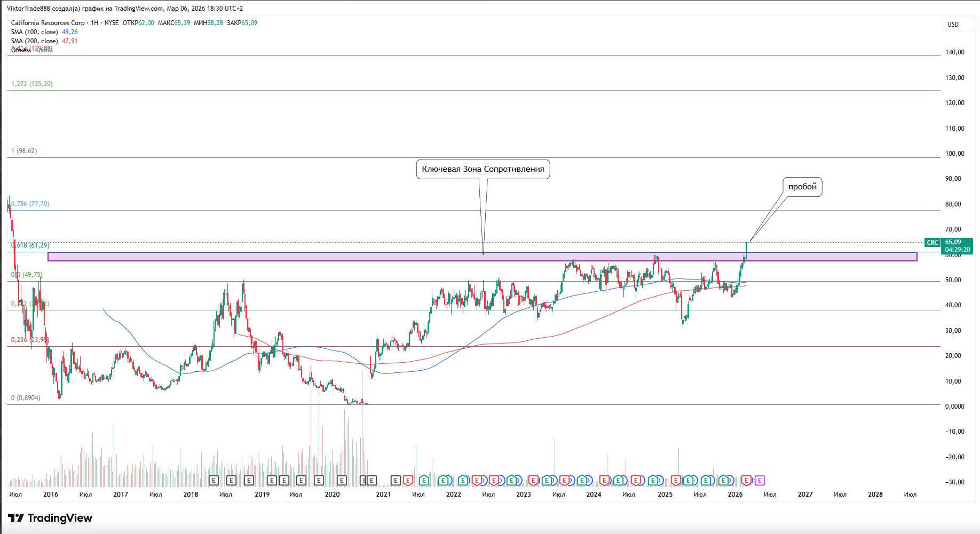Screen dimensions: 980x534
Task: Click the California Resources Corp symbol title
Action: pos(48,23)
